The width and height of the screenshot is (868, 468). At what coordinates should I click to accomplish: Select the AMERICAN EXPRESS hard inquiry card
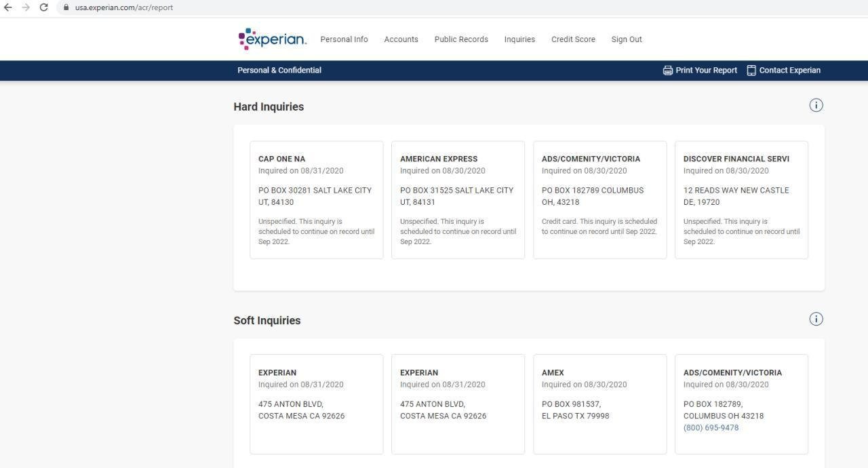pyautogui.click(x=458, y=200)
